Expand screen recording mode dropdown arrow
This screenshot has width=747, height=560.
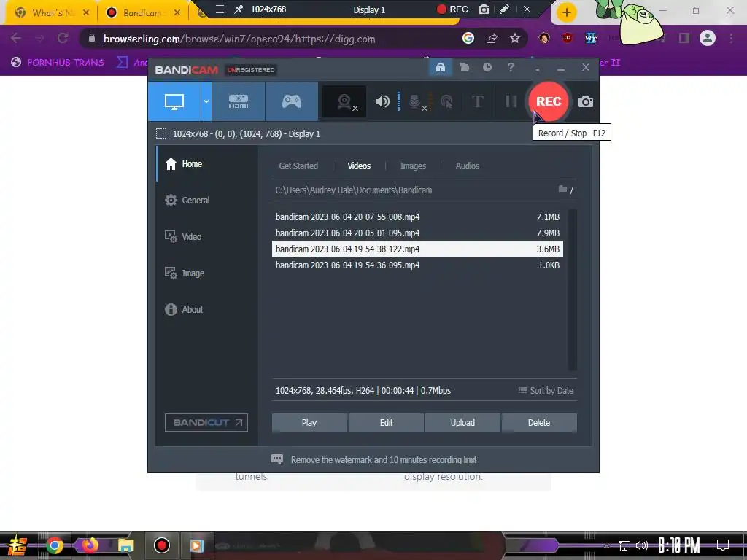click(x=206, y=101)
